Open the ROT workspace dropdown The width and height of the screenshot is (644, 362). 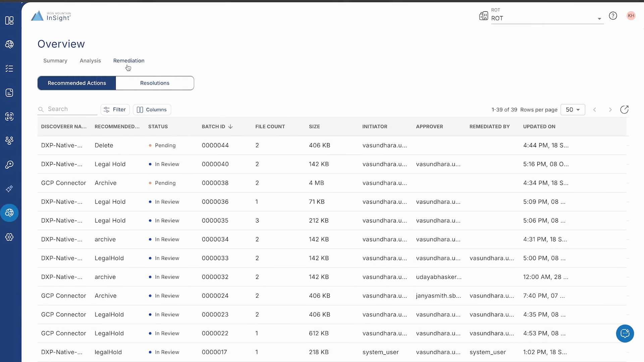pyautogui.click(x=547, y=18)
